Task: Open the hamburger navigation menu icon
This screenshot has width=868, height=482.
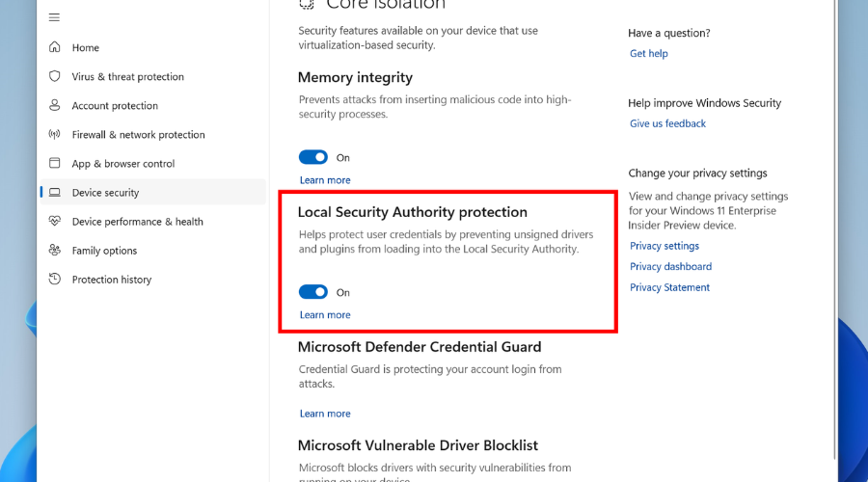Action: coord(54,17)
